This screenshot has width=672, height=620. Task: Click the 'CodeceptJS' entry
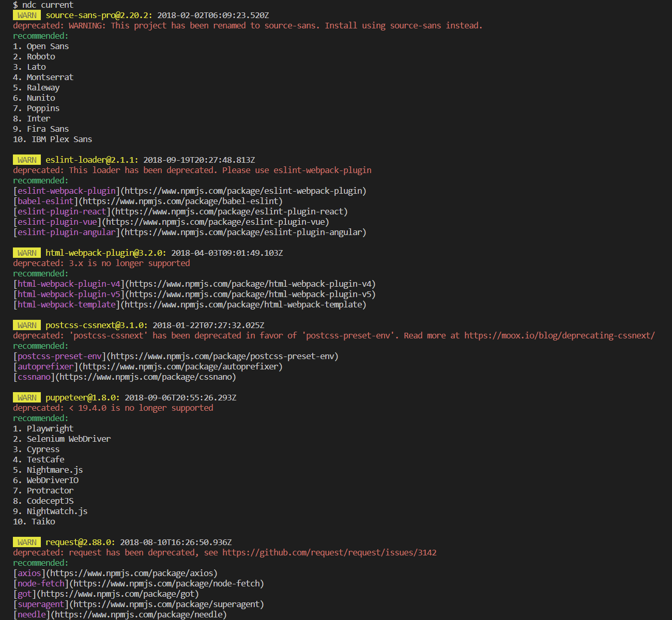[50, 501]
